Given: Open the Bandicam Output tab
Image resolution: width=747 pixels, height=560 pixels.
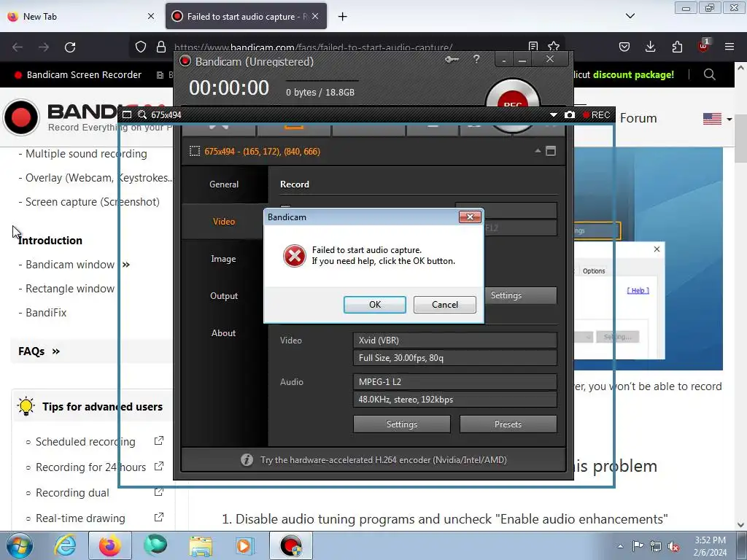Looking at the screenshot, I should (224, 296).
